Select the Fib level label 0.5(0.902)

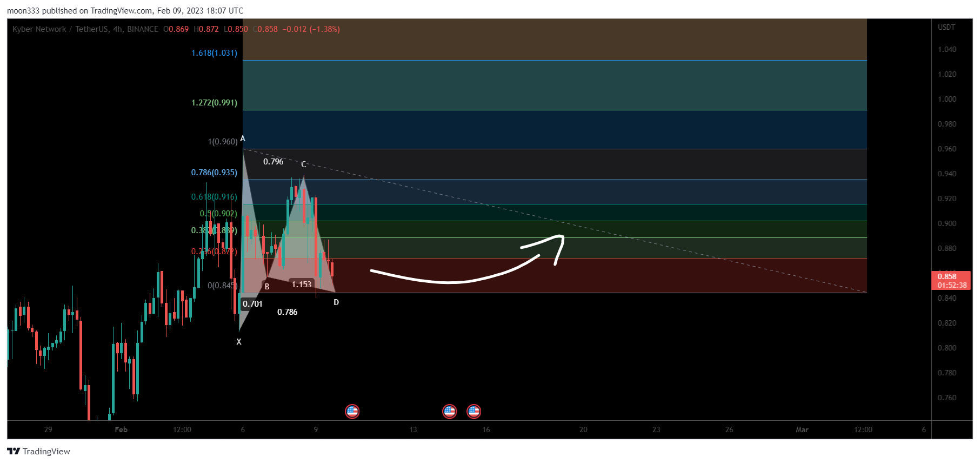pyautogui.click(x=218, y=214)
